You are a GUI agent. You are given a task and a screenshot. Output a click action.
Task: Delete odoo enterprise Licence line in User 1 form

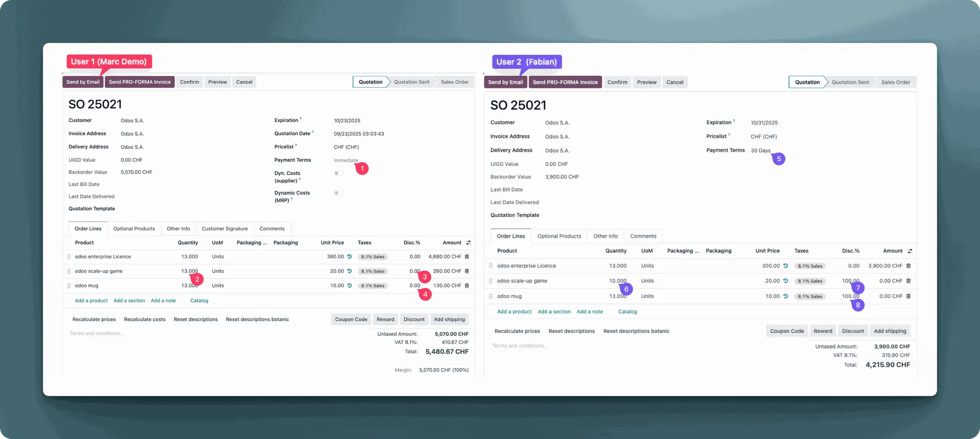point(467,257)
